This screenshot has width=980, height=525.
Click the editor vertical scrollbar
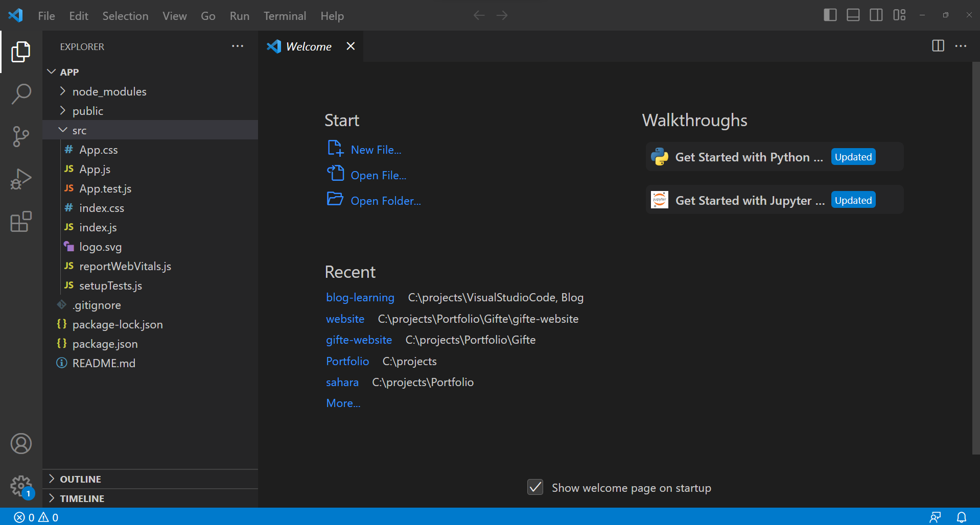tap(975, 258)
